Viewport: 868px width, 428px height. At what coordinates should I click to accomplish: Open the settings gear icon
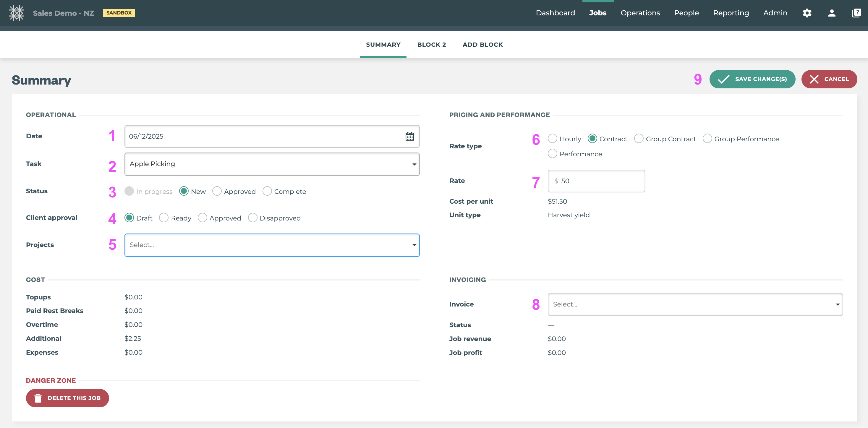pyautogui.click(x=807, y=13)
